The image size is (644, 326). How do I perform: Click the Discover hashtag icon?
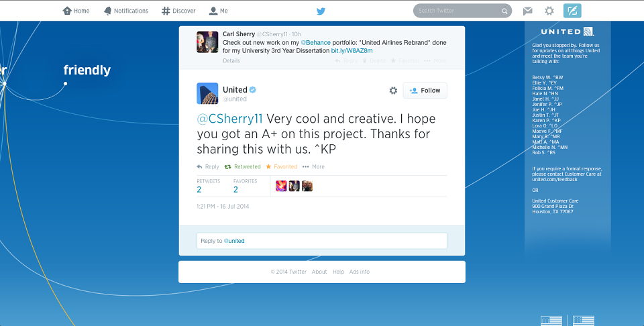coord(166,11)
